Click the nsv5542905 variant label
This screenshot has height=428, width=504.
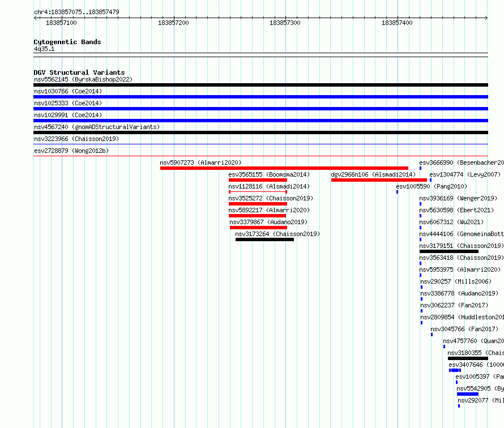pos(480,388)
